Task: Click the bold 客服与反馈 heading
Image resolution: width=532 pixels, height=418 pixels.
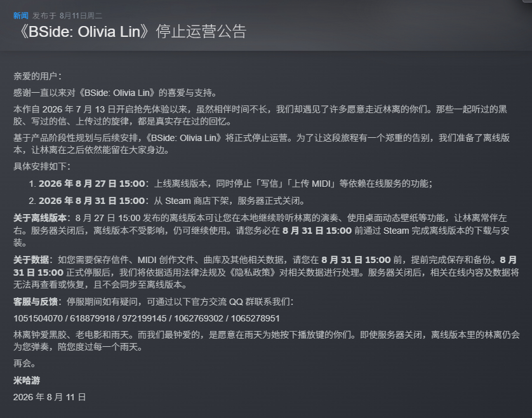Action: coord(36,302)
